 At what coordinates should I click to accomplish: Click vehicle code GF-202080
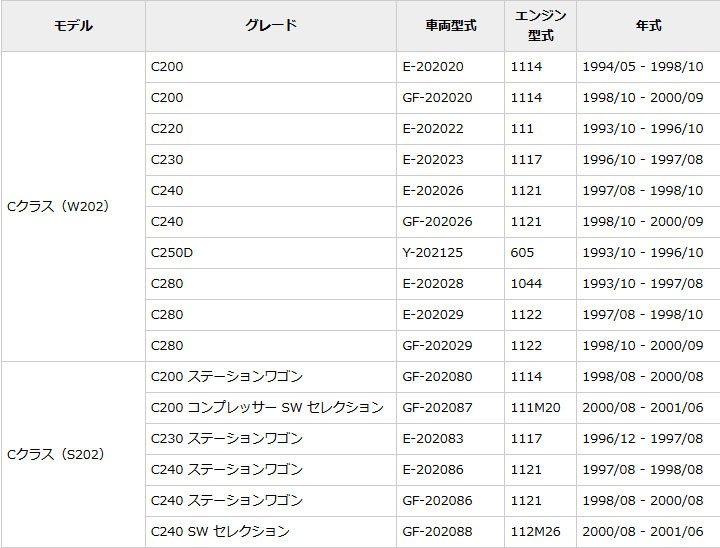point(437,377)
